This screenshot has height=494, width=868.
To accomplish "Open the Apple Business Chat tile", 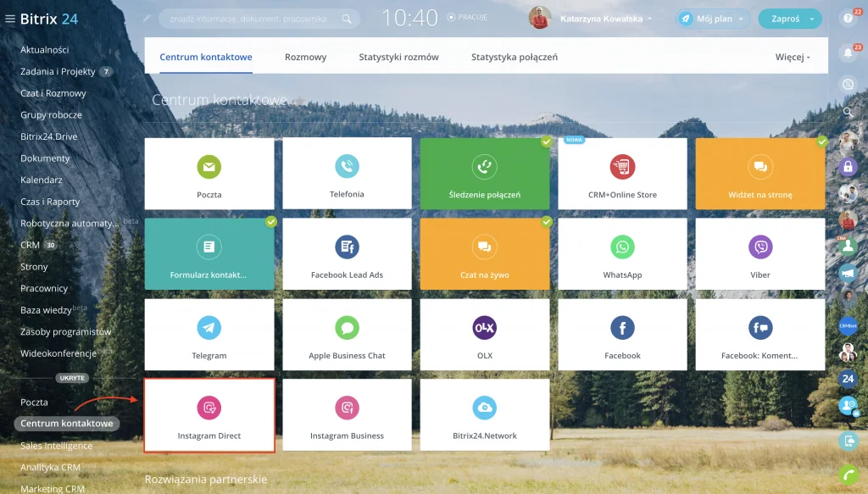I will pyautogui.click(x=347, y=335).
